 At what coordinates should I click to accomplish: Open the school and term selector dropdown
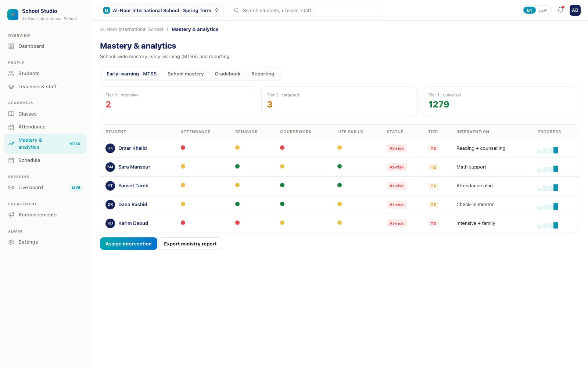click(161, 10)
